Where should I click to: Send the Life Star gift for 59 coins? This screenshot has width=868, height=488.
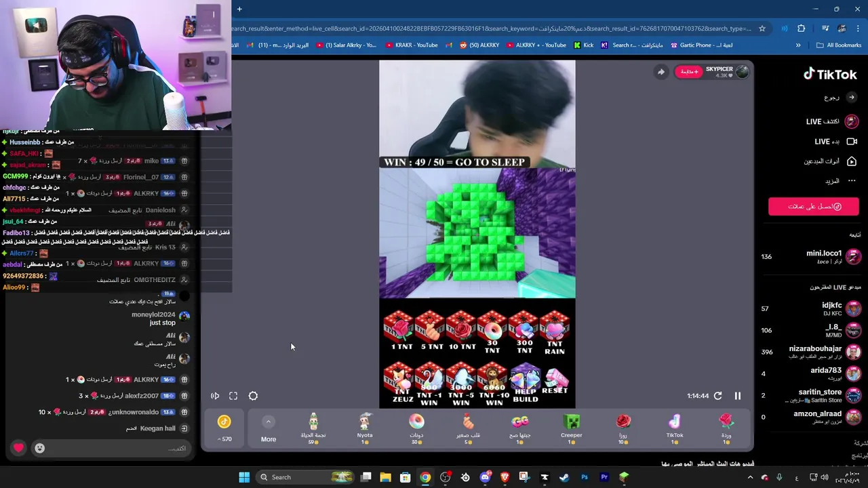pyautogui.click(x=313, y=429)
